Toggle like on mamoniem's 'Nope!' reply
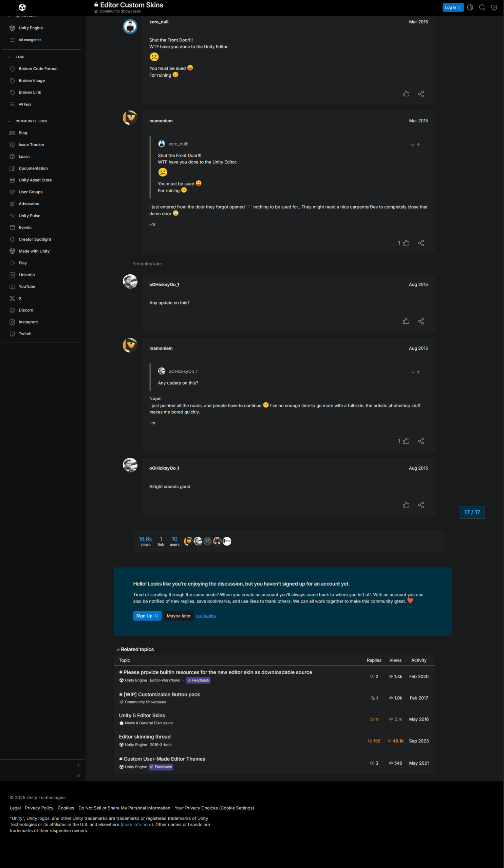Image resolution: width=504 pixels, height=868 pixels. click(406, 441)
